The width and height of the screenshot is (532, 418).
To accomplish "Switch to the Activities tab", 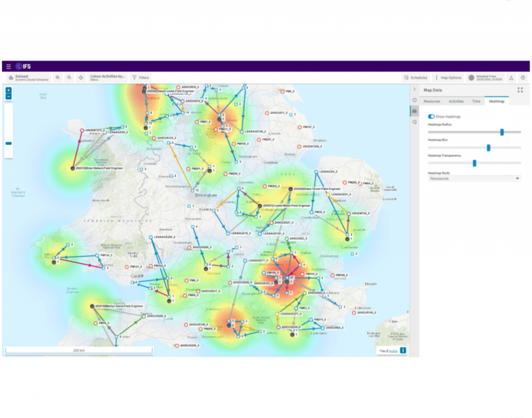I will [x=456, y=101].
